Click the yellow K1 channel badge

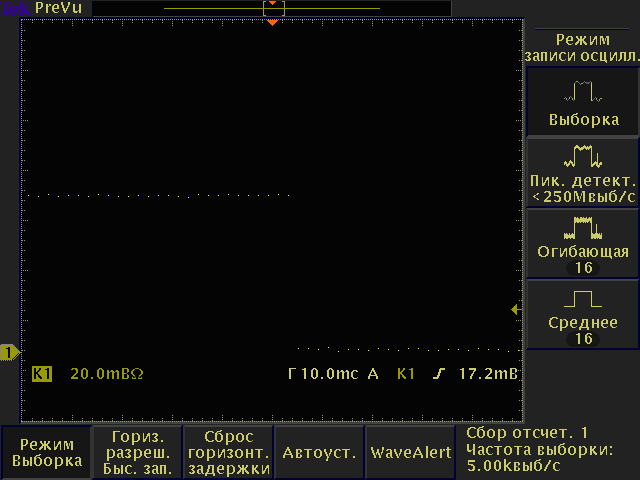(x=42, y=374)
